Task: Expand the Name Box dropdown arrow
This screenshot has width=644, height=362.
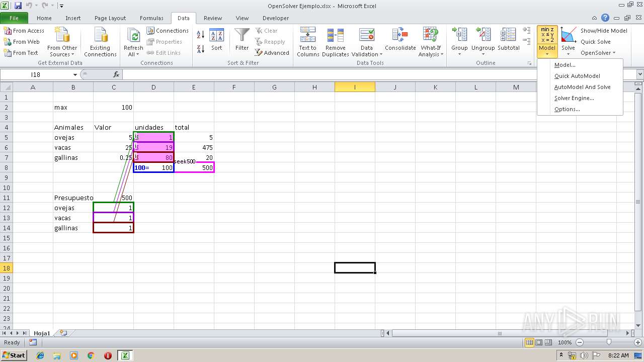Action: (75, 74)
